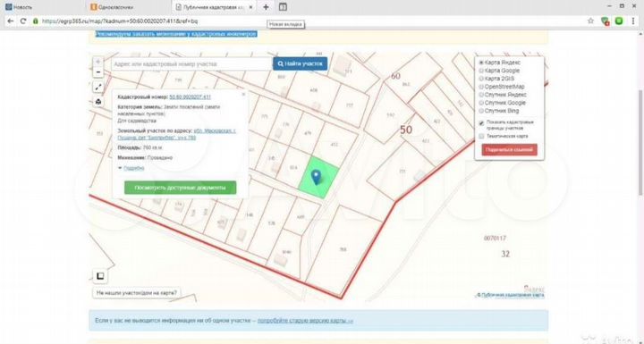Enable Тематическая карта checkbox
The height and width of the screenshot is (344, 644).
[x=481, y=136]
